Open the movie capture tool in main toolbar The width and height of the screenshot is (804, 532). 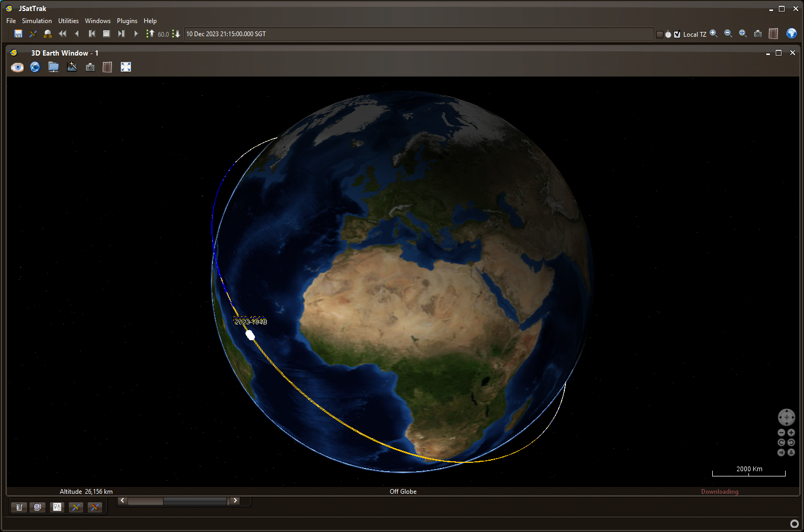click(x=774, y=34)
